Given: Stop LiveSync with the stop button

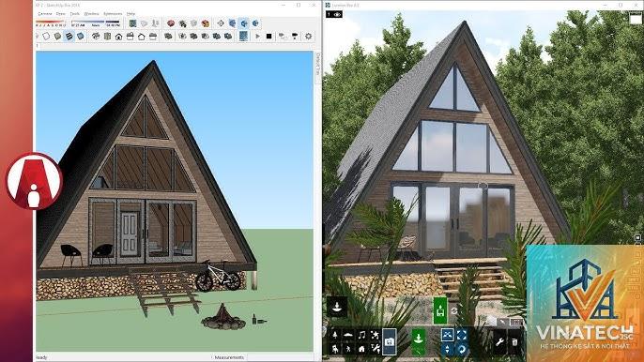Looking at the screenshot, I should coord(269,37).
